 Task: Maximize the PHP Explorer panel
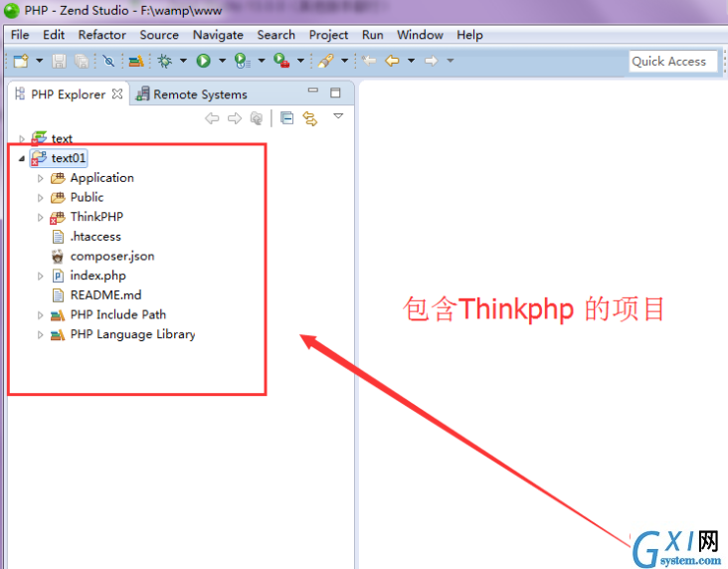[335, 93]
